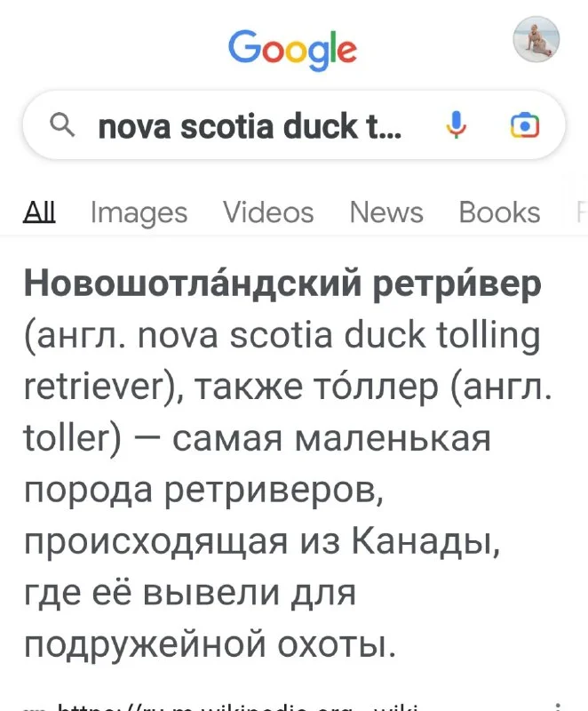Click the bold heading "Новошотландский ретривер"
The width and height of the screenshot is (588, 711).
click(x=282, y=285)
